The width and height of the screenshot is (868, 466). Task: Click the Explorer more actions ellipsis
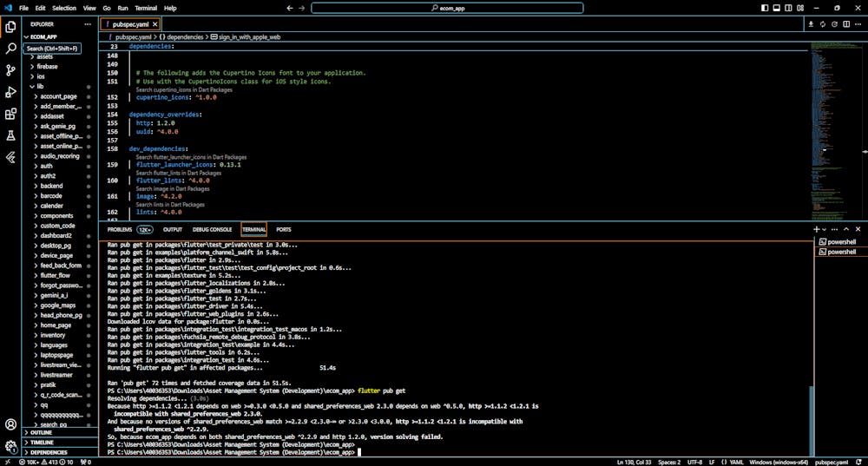click(88, 24)
